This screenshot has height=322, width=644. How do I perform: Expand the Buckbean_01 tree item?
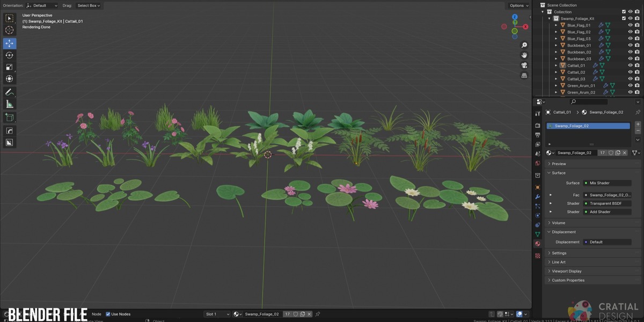[556, 46]
